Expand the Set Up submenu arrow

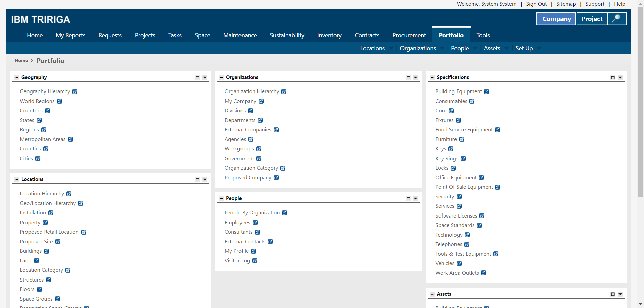pos(539,48)
